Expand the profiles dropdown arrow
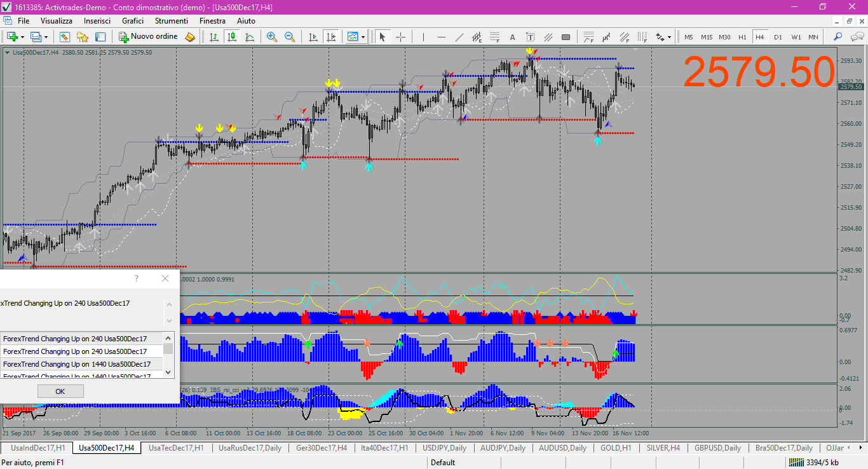The width and height of the screenshot is (868, 469). point(46,37)
